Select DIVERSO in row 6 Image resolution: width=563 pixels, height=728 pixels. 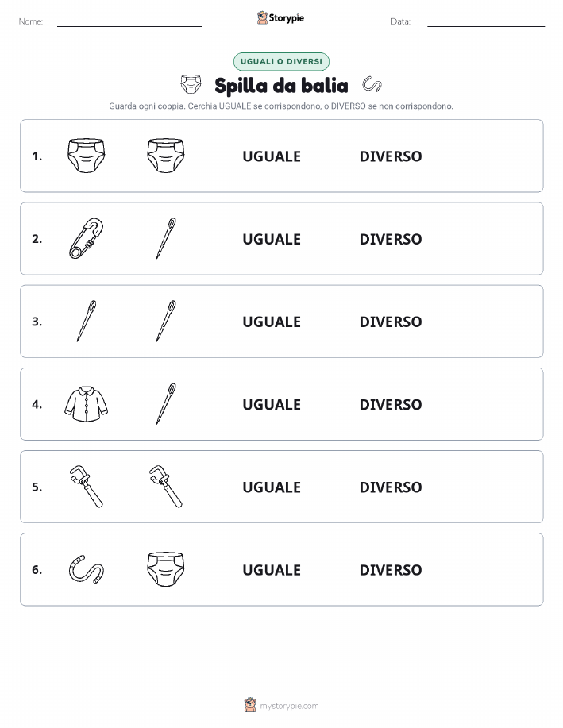(x=391, y=570)
